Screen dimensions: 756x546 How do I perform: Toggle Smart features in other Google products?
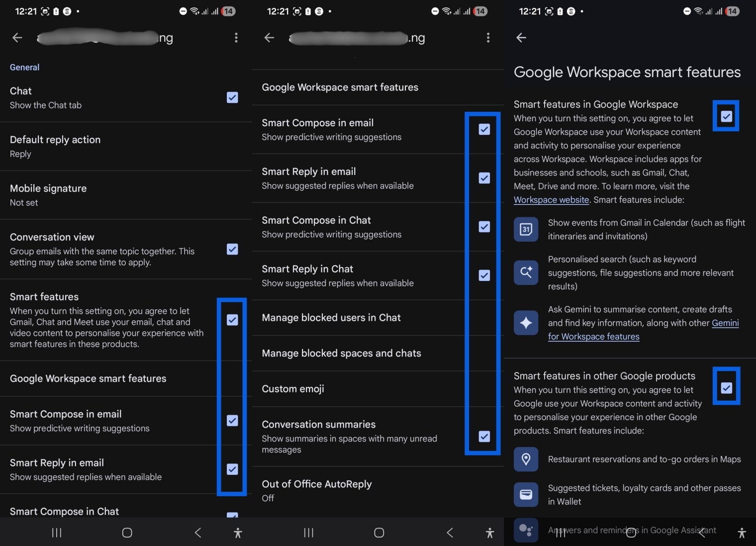[726, 387]
